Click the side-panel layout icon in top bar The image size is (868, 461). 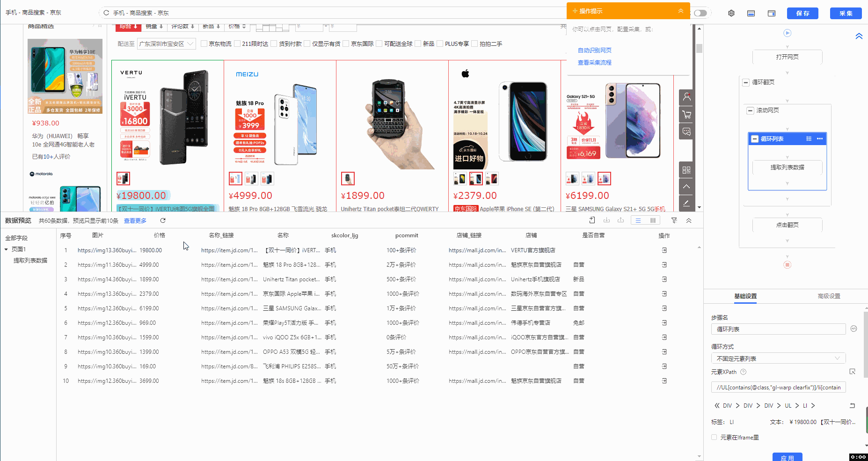(x=772, y=13)
